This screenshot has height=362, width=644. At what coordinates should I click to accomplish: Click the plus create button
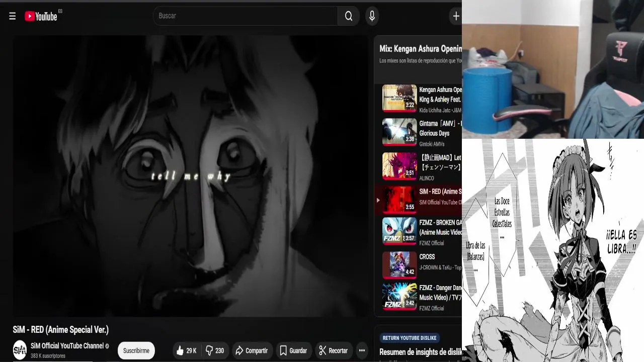(455, 16)
